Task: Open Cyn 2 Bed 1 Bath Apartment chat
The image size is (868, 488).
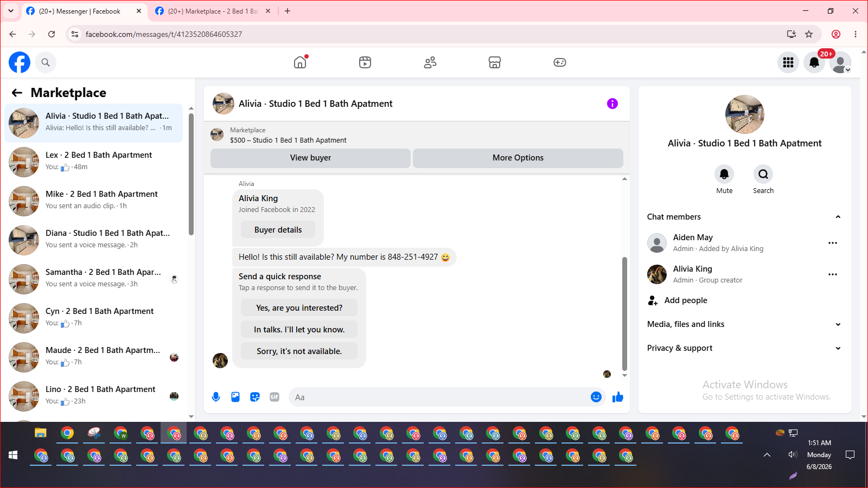Action: 94,318
